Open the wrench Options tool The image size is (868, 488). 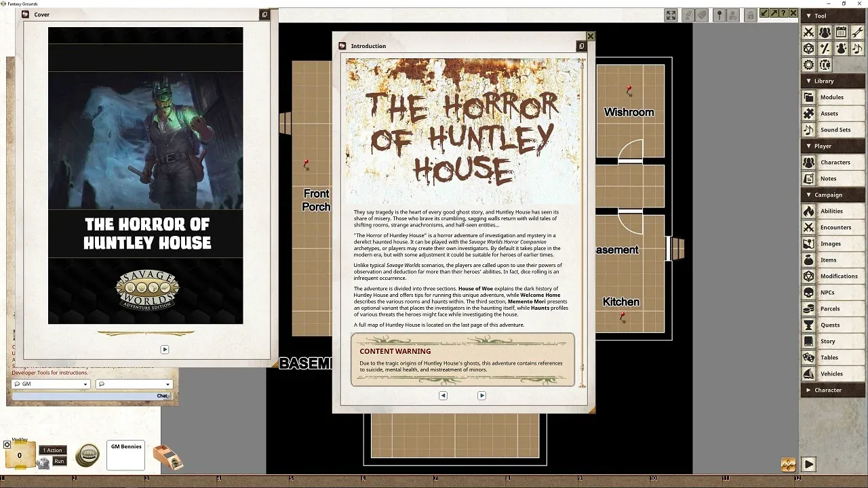point(857,32)
